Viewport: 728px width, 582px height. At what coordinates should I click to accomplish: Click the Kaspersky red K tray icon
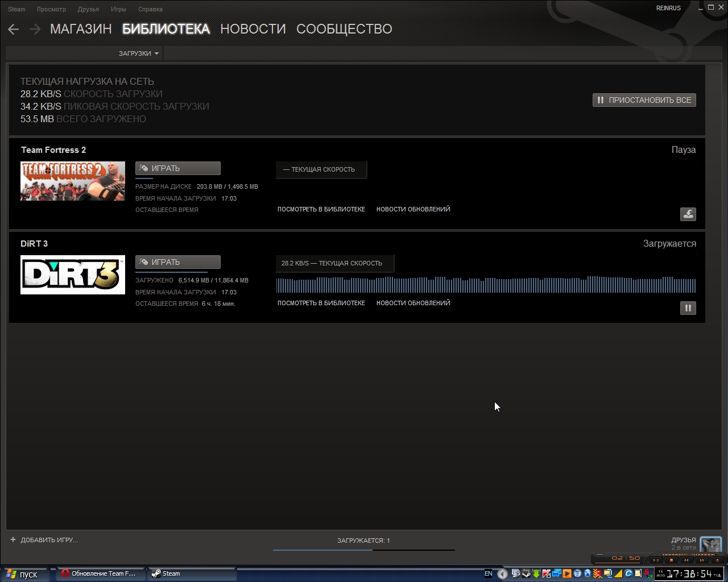point(547,573)
